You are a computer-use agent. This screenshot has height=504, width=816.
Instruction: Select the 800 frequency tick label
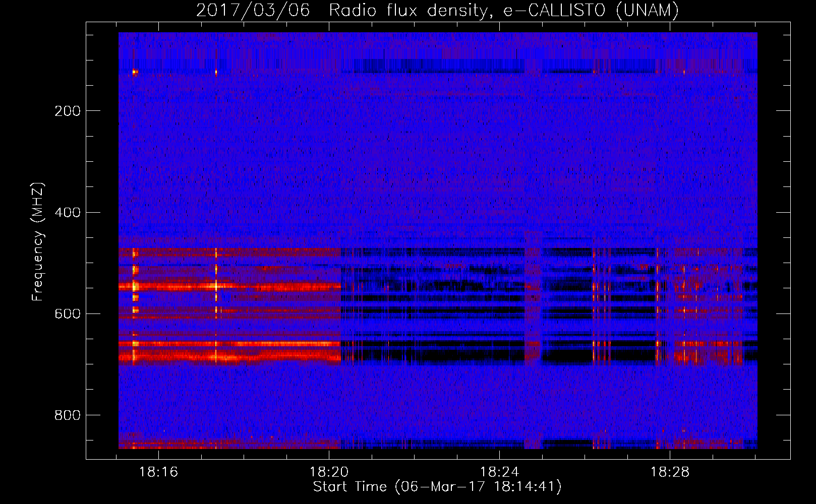tap(68, 415)
